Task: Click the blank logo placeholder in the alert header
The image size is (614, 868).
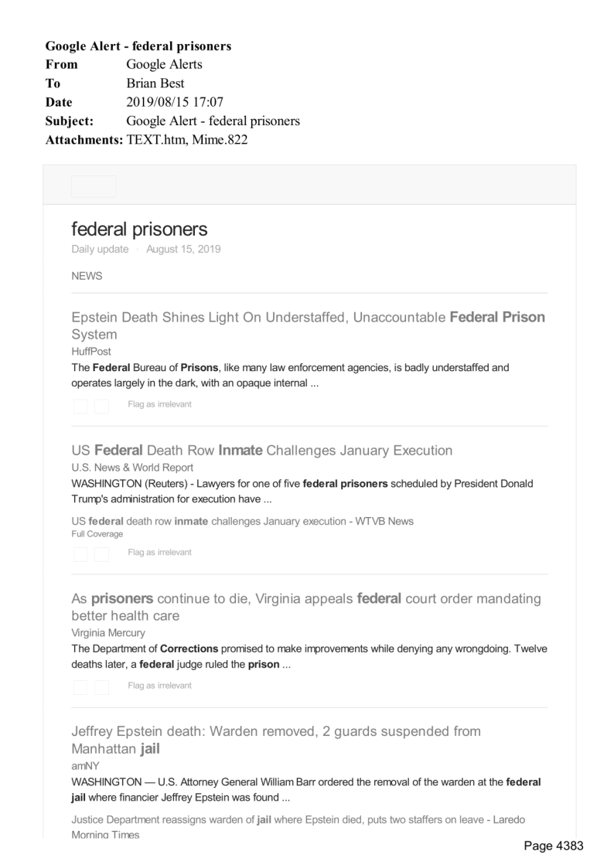Action: point(94,186)
